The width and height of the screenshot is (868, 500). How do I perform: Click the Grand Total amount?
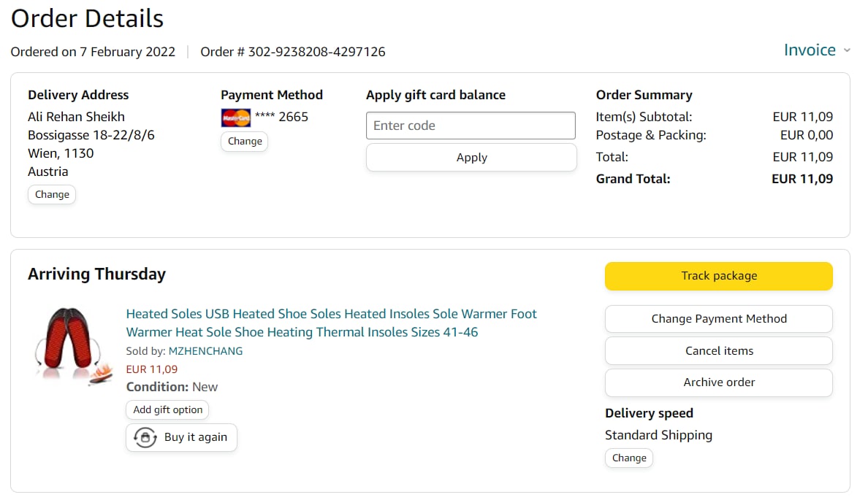(802, 179)
